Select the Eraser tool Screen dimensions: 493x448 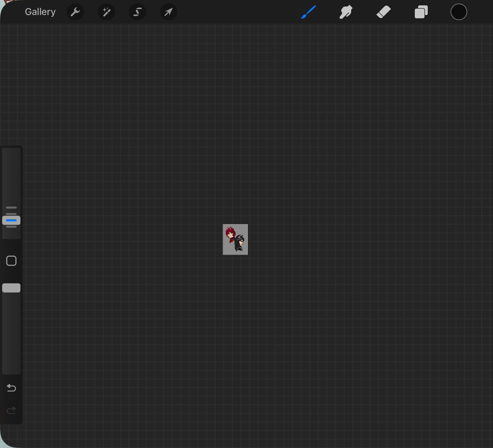tap(383, 12)
